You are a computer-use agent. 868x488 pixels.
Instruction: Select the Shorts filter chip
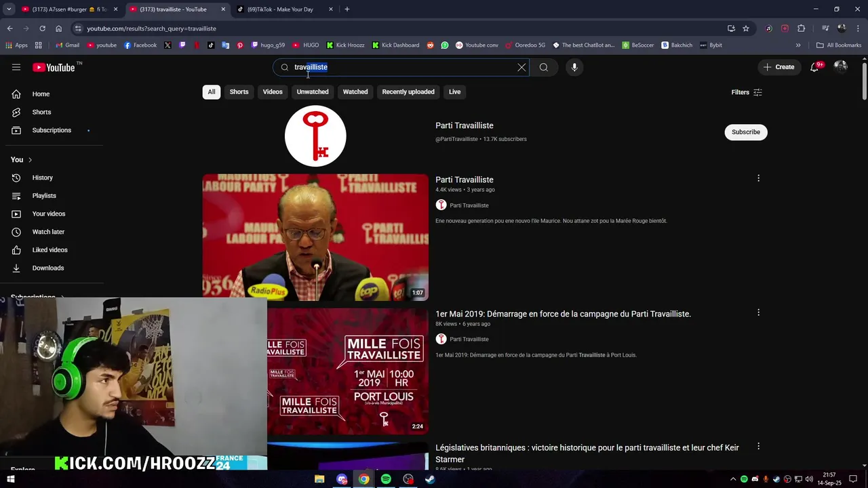tap(239, 91)
